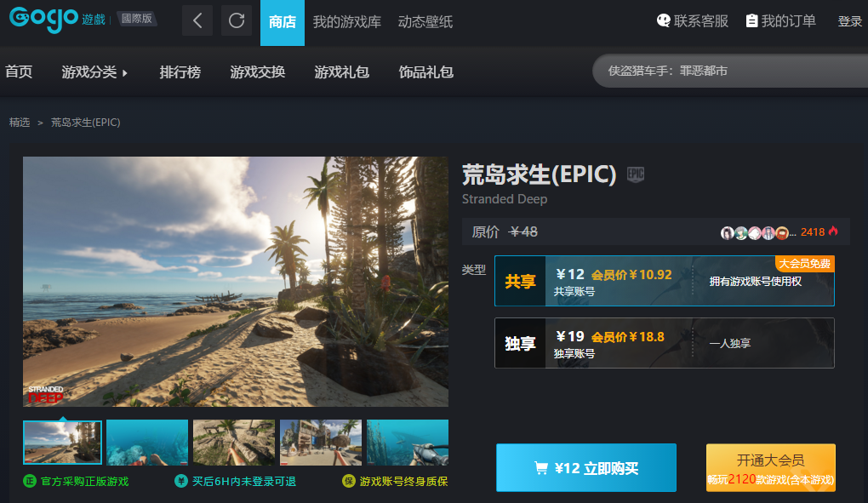Click the Gogo 遊戲 logo
868x503 pixels.
pyautogui.click(x=57, y=20)
